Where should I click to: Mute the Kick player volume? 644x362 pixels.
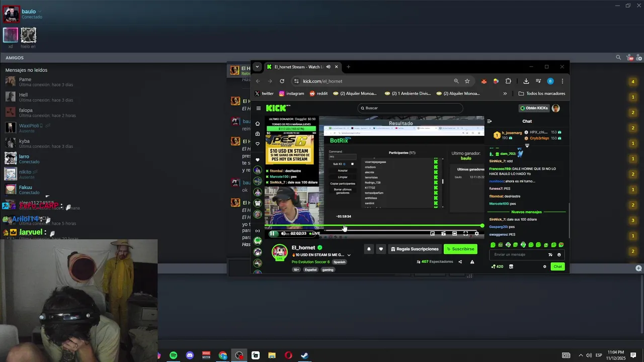(283, 233)
